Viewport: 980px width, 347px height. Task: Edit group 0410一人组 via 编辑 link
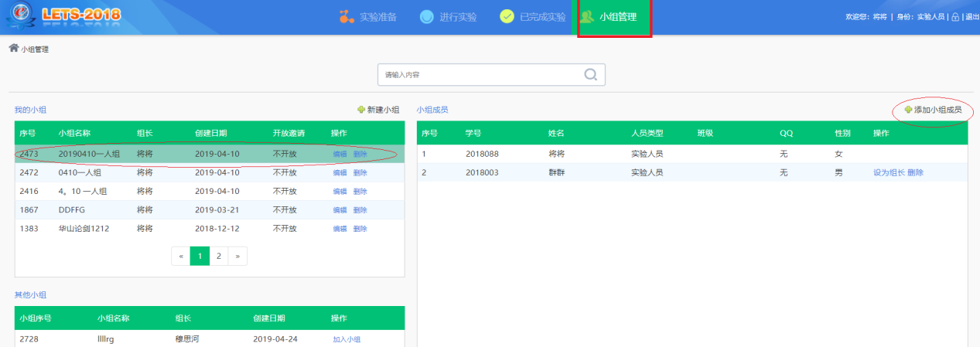340,173
